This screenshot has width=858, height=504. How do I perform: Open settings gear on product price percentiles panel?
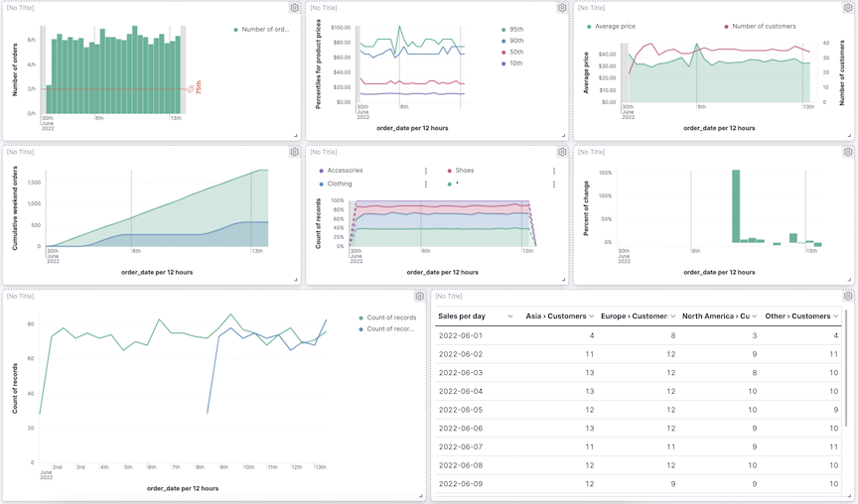pos(562,8)
